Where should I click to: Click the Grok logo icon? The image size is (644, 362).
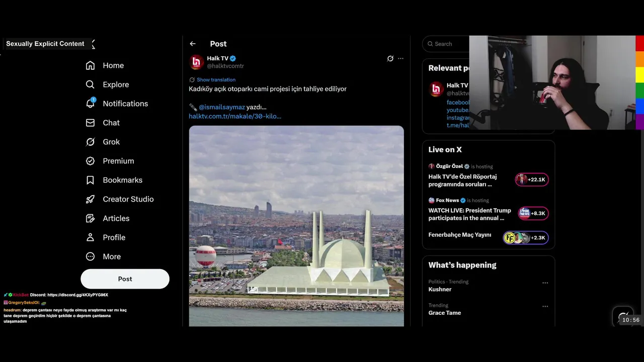(x=90, y=142)
